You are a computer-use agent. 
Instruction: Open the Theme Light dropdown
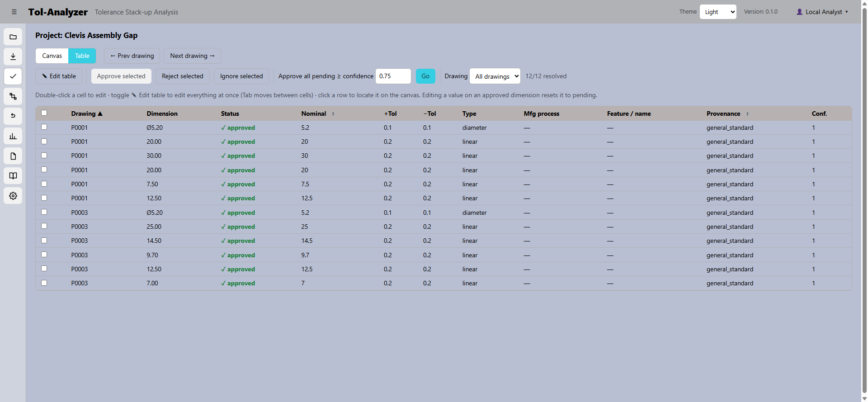coord(718,12)
